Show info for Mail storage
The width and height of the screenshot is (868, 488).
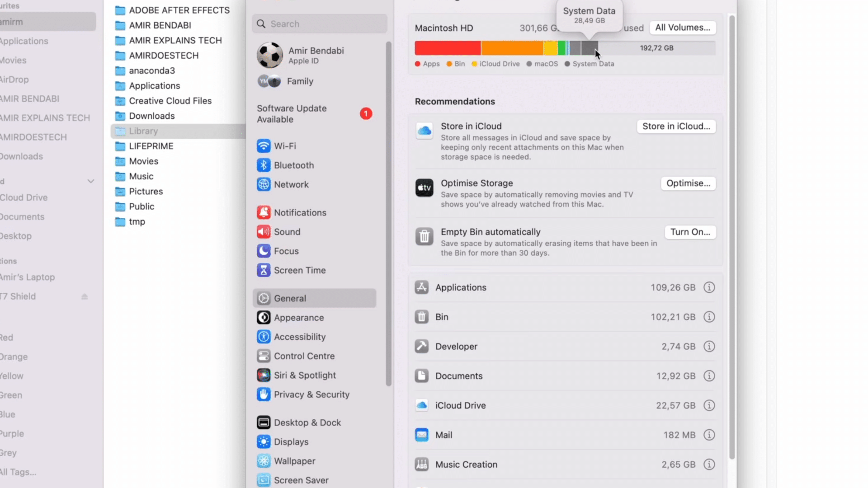pyautogui.click(x=709, y=435)
